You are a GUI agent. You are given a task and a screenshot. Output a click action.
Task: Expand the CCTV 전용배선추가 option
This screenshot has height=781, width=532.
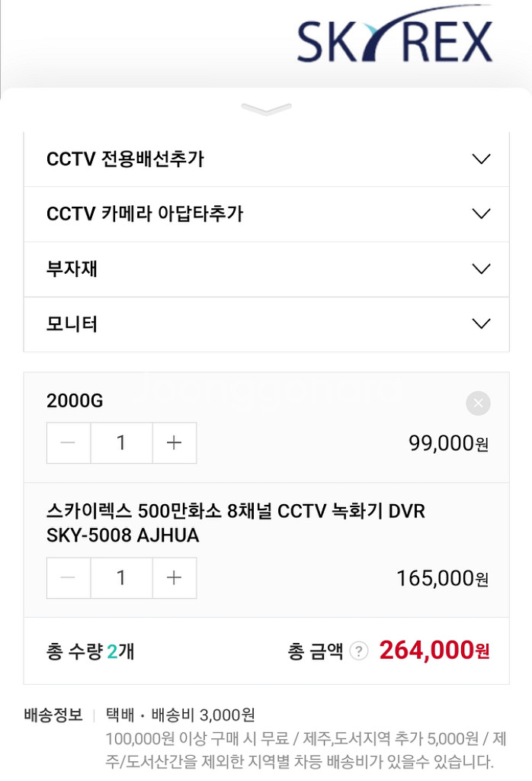(266, 159)
